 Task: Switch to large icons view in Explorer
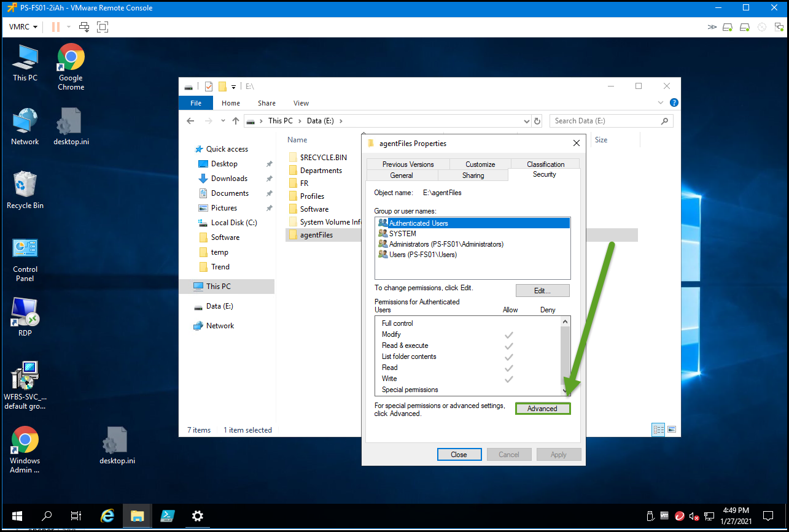coord(672,430)
